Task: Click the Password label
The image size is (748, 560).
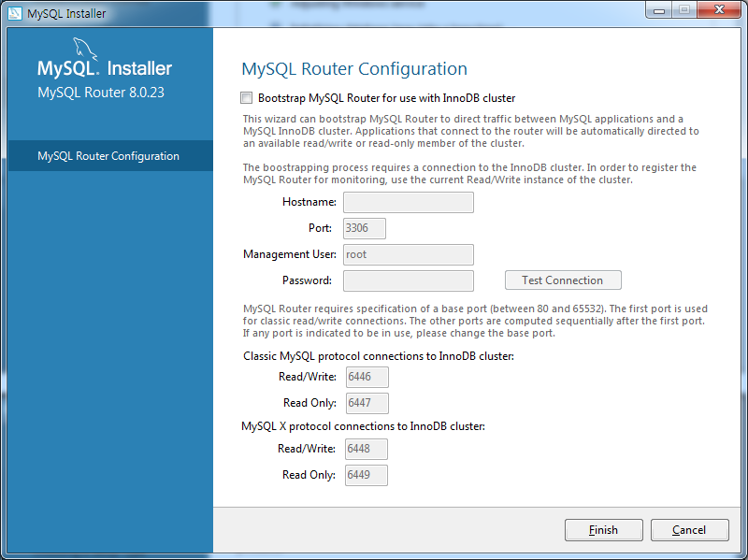Action: pos(307,280)
